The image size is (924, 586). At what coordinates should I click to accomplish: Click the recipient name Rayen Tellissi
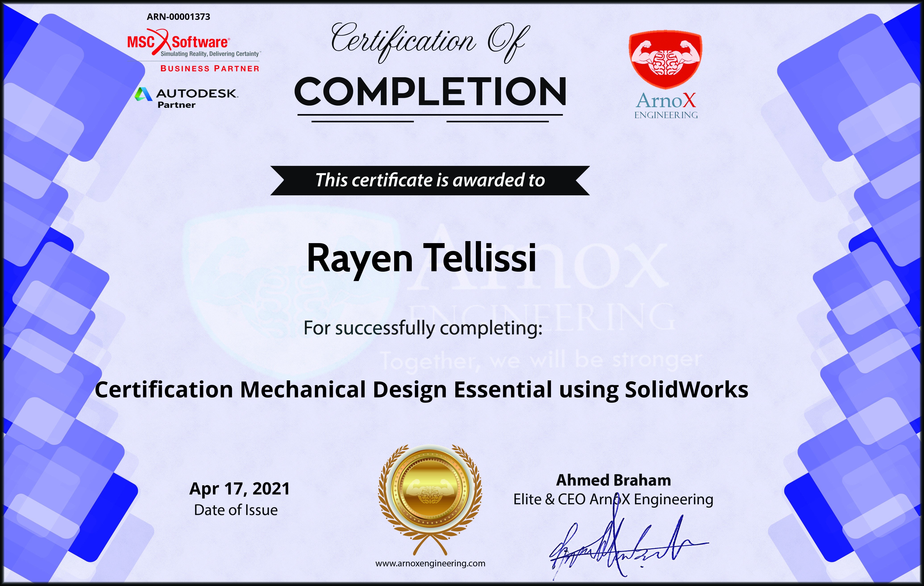tap(421, 259)
